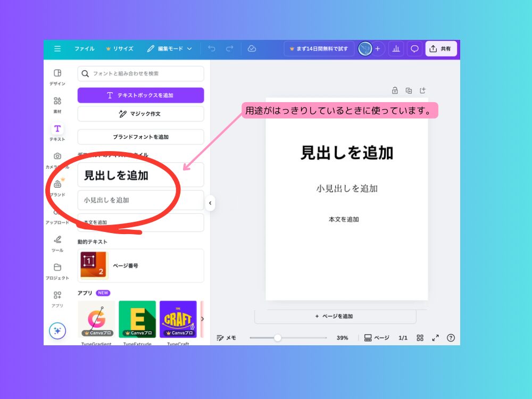Add a heading with 見出しを追加 in panel

(140, 175)
